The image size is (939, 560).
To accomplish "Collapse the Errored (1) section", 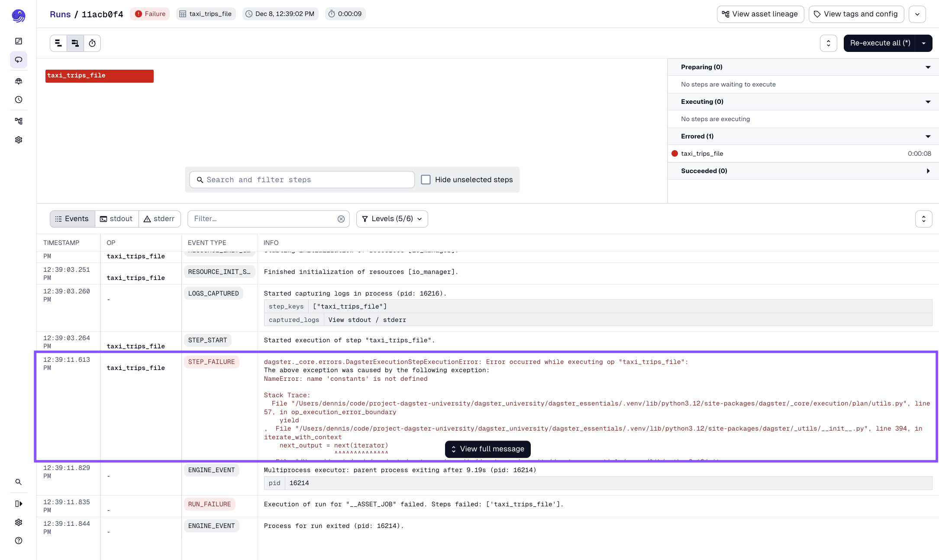I will pos(928,136).
